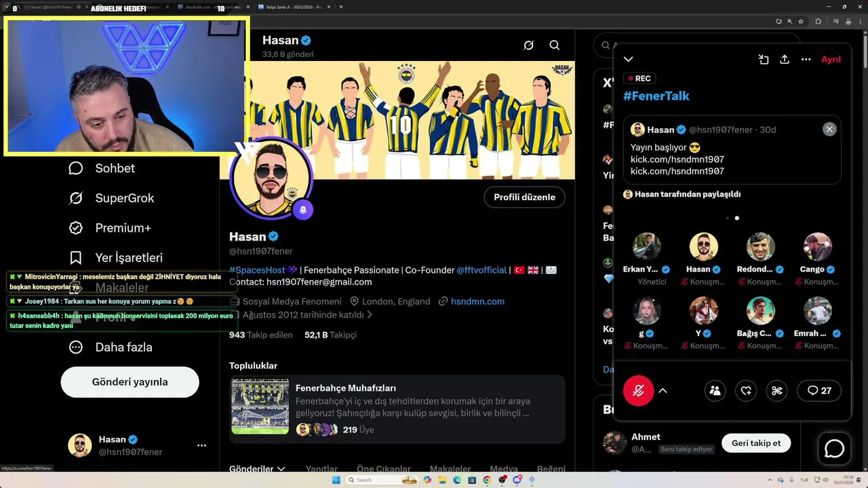Open Windows Start button

pos(336,480)
